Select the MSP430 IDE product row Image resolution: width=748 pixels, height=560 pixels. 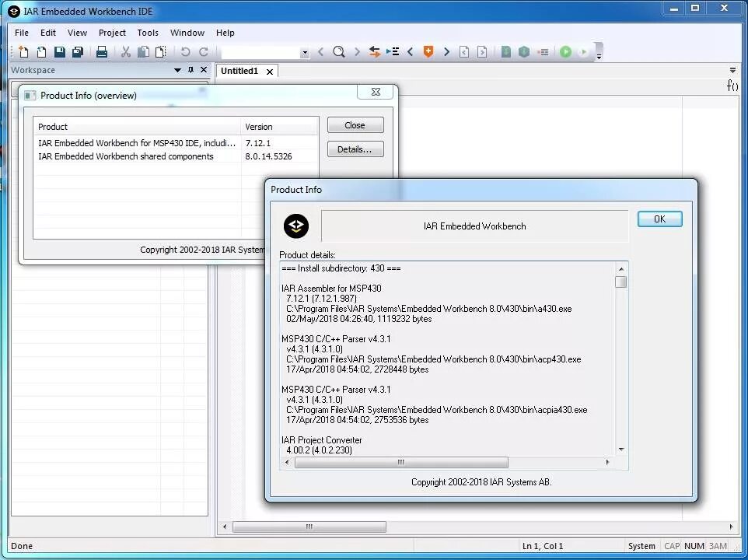point(176,143)
